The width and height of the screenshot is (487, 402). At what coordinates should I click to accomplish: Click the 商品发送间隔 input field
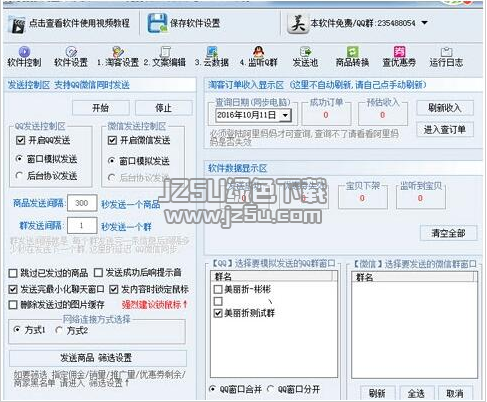pos(82,203)
